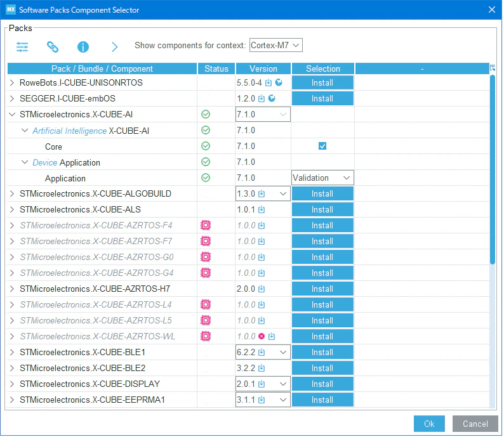Sort by Pack / Bundle / Component header
The width and height of the screenshot is (504, 437).
pos(102,68)
